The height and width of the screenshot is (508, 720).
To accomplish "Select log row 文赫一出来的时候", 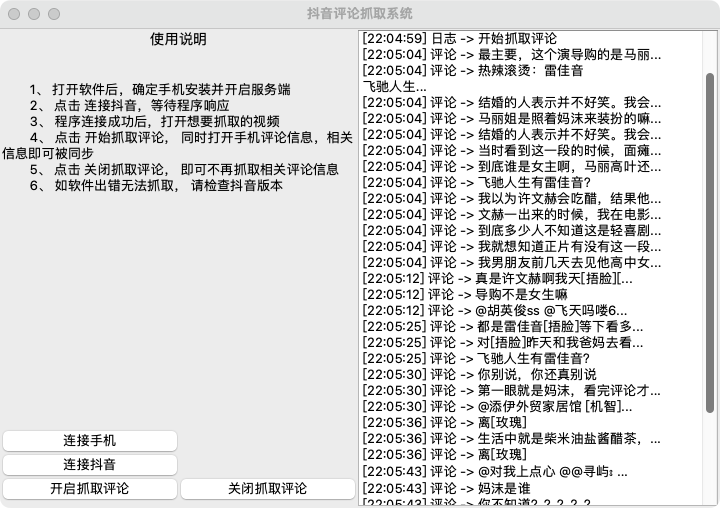I will click(512, 214).
